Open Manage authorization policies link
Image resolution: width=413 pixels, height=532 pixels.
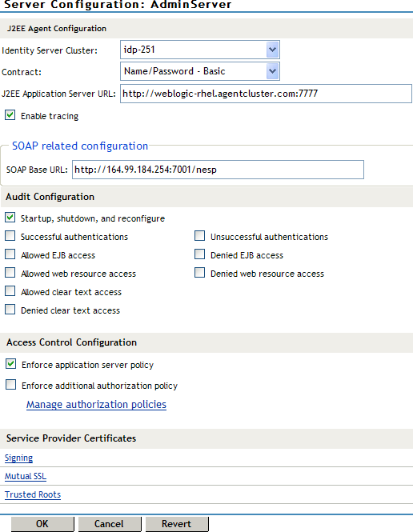click(96, 405)
